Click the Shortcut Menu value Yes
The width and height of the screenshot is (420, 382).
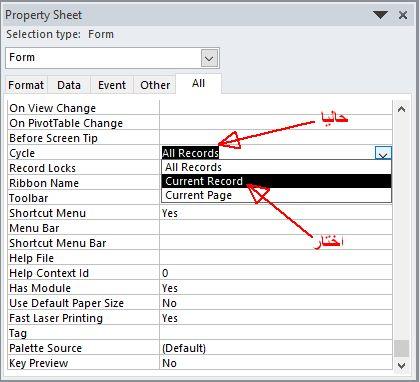click(276, 213)
